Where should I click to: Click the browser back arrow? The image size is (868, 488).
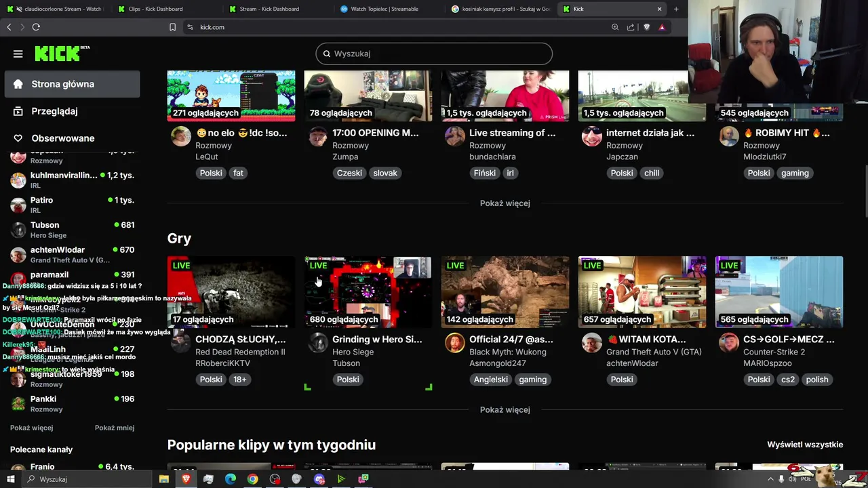click(x=9, y=27)
